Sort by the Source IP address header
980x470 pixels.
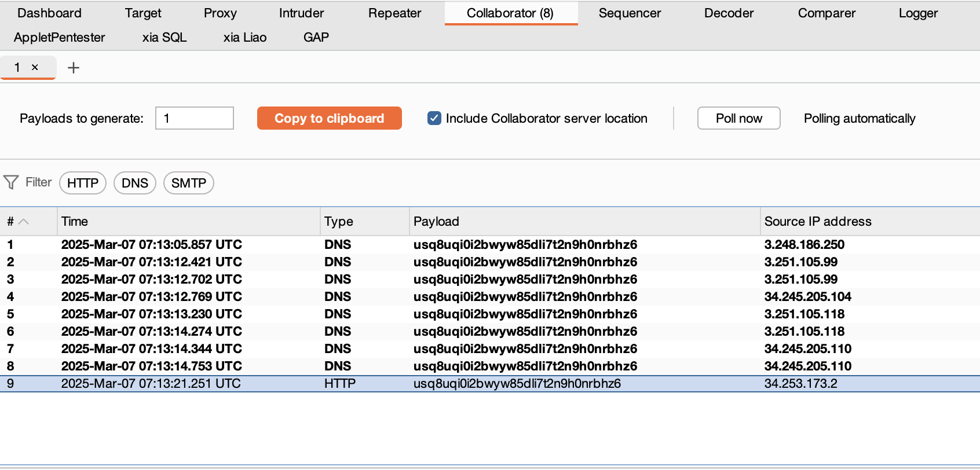coord(817,221)
